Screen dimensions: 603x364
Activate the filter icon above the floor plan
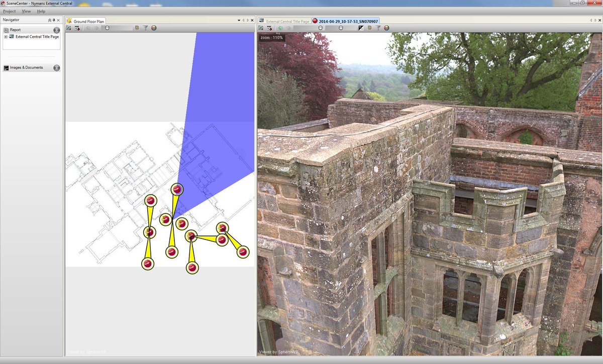tap(145, 28)
